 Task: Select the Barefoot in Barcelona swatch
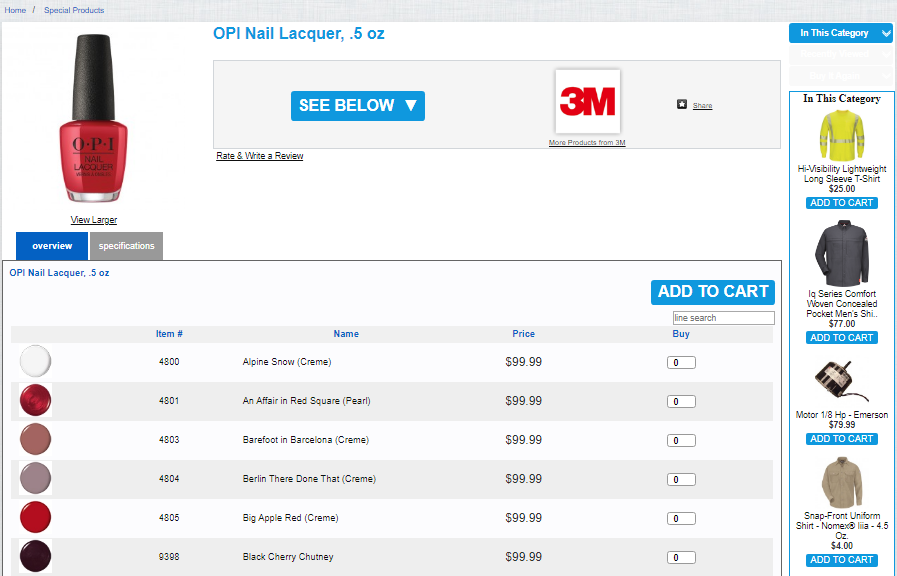(35, 439)
